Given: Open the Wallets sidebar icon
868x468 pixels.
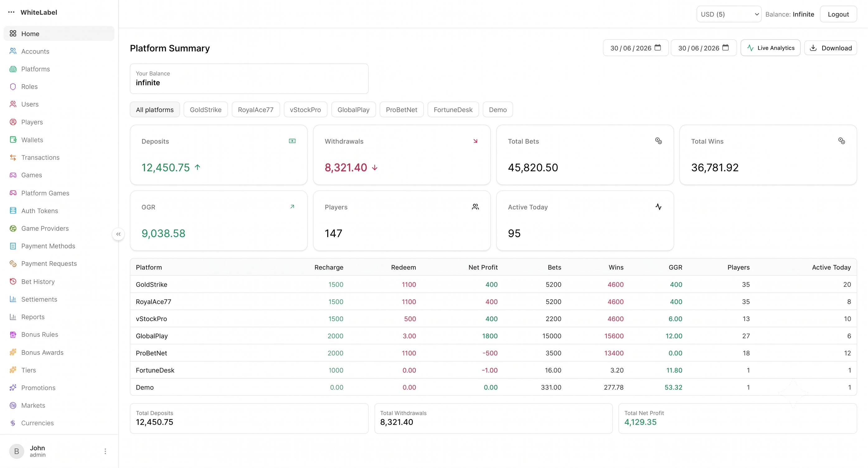Looking at the screenshot, I should (x=13, y=140).
